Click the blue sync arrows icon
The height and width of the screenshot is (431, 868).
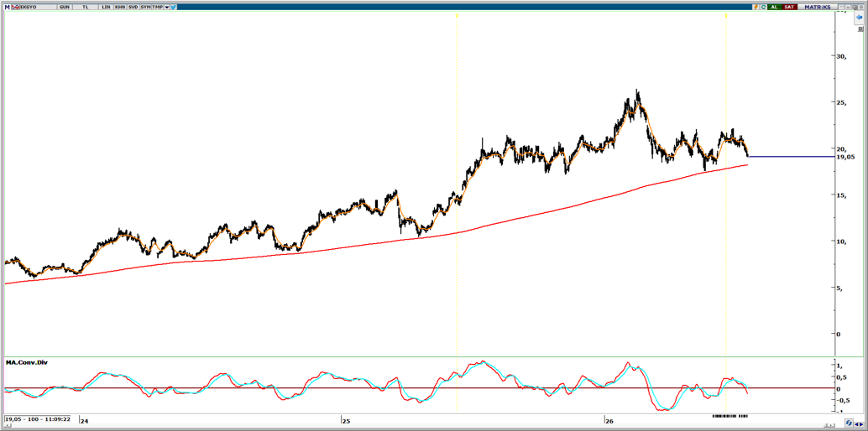coord(849,423)
